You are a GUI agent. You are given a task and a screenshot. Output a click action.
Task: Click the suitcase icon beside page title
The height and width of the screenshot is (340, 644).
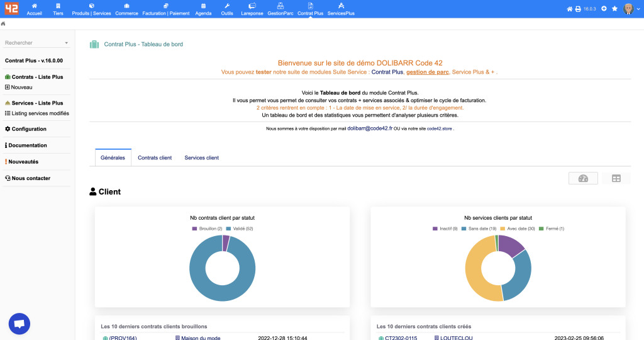pyautogui.click(x=94, y=45)
